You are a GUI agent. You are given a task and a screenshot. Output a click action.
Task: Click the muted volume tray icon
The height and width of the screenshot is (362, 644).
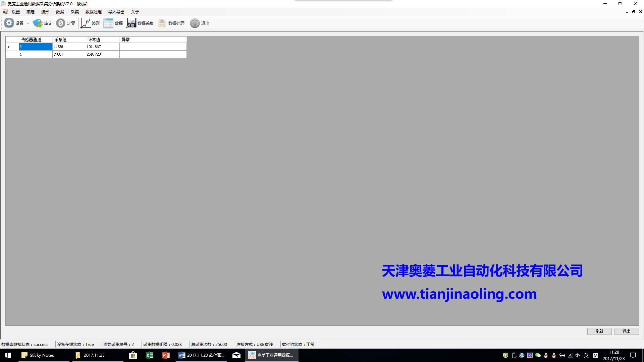tap(578, 355)
